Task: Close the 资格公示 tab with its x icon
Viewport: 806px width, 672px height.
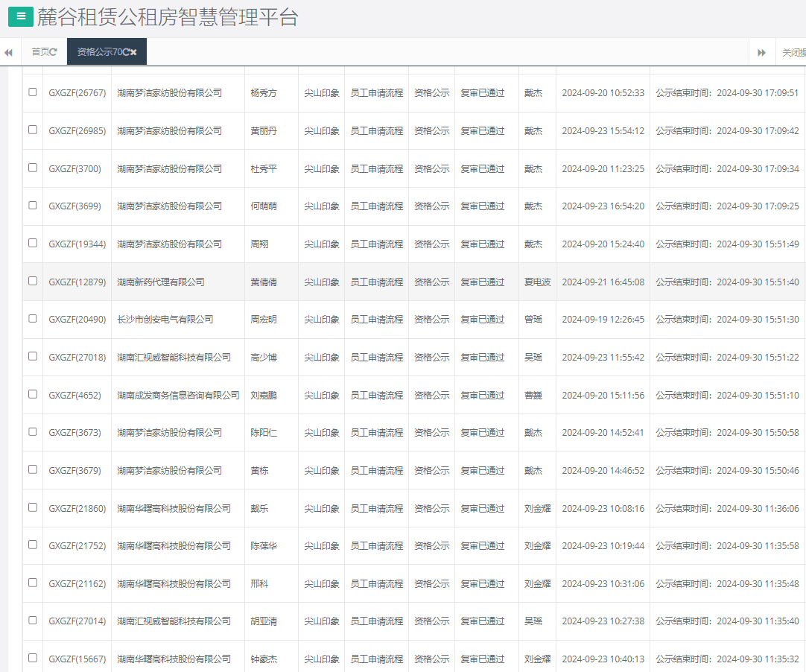Action: point(134,52)
